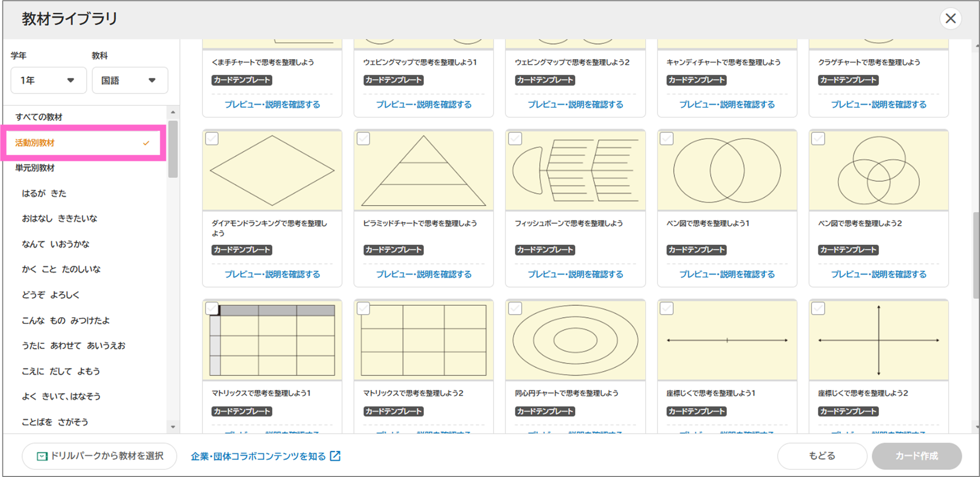Close the 教材ライブラリ dialog with the X icon

(x=950, y=19)
